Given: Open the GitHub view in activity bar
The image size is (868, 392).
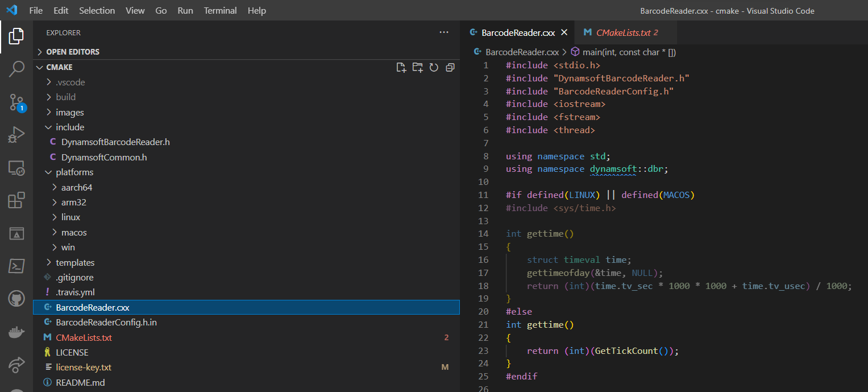Looking at the screenshot, I should [x=16, y=299].
